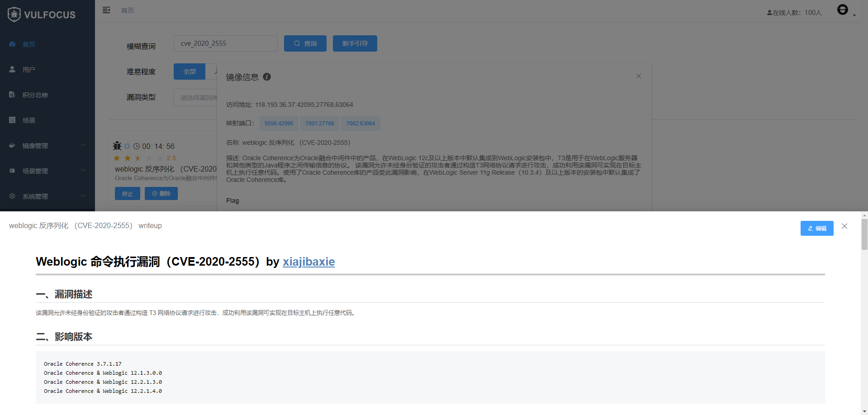Click the Oracle Coherence 3.7.1.17 code line

click(x=83, y=364)
